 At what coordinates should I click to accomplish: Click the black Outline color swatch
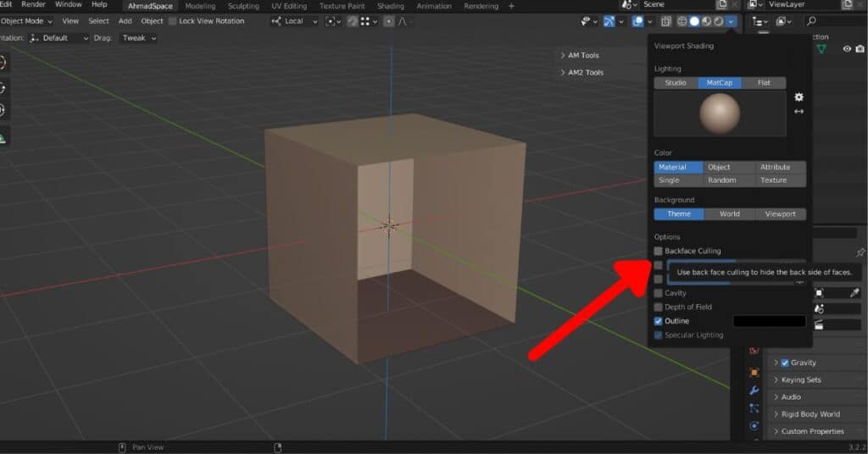point(769,321)
